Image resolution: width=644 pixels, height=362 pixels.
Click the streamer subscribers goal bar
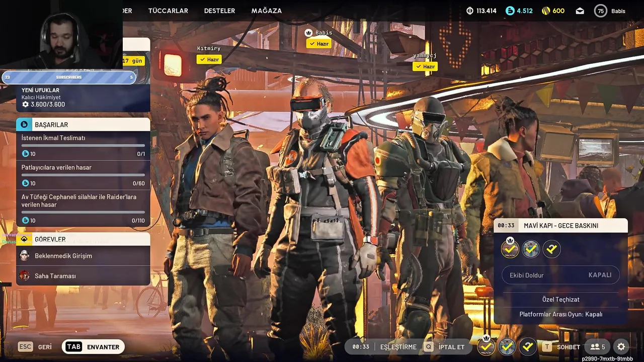pos(68,77)
